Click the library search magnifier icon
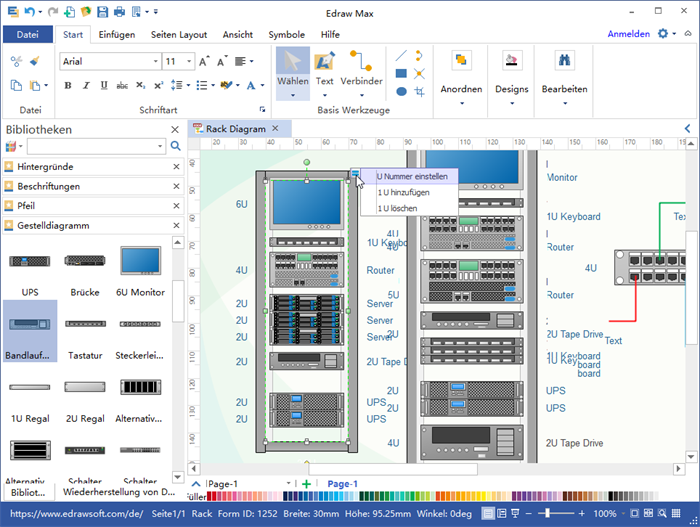This screenshot has width=700, height=527. pyautogui.click(x=176, y=146)
